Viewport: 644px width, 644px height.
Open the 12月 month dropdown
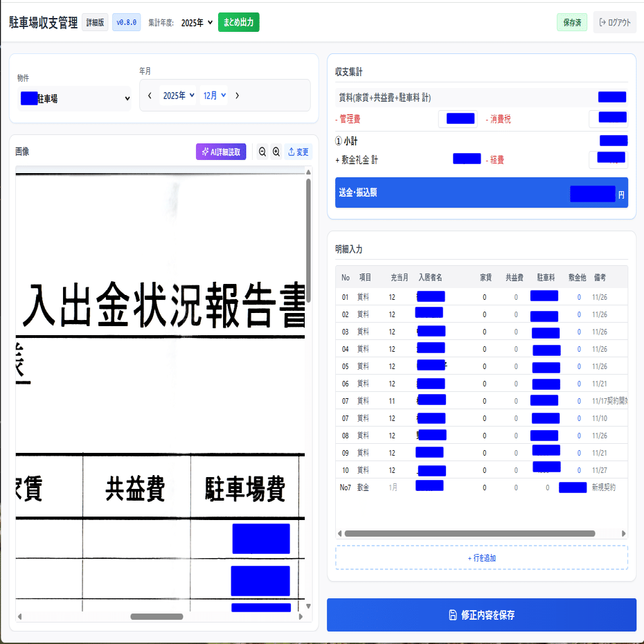tap(213, 95)
